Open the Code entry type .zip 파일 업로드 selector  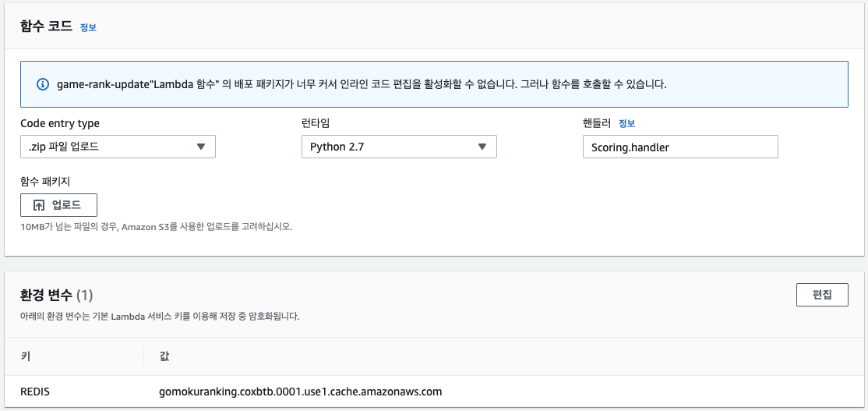point(118,147)
